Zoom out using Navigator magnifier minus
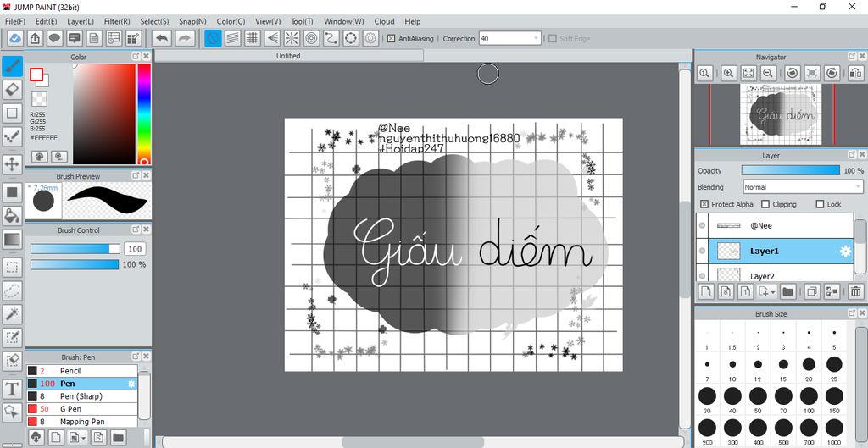 point(767,73)
